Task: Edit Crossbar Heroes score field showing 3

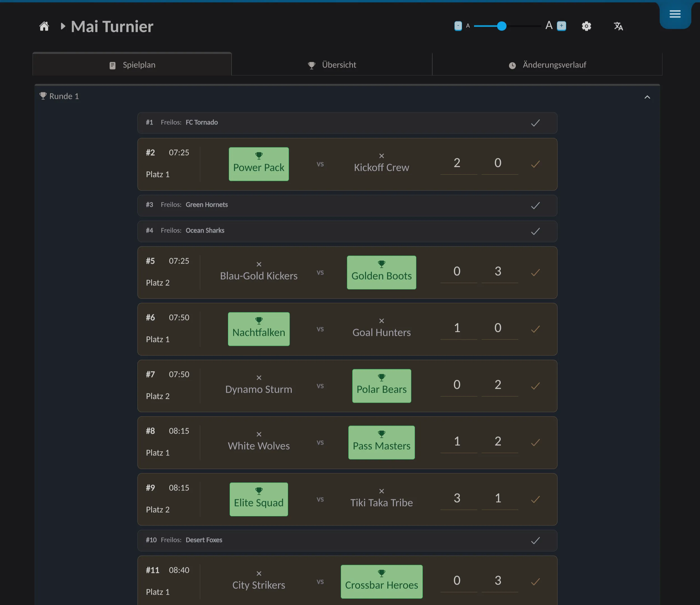Action: (500, 581)
